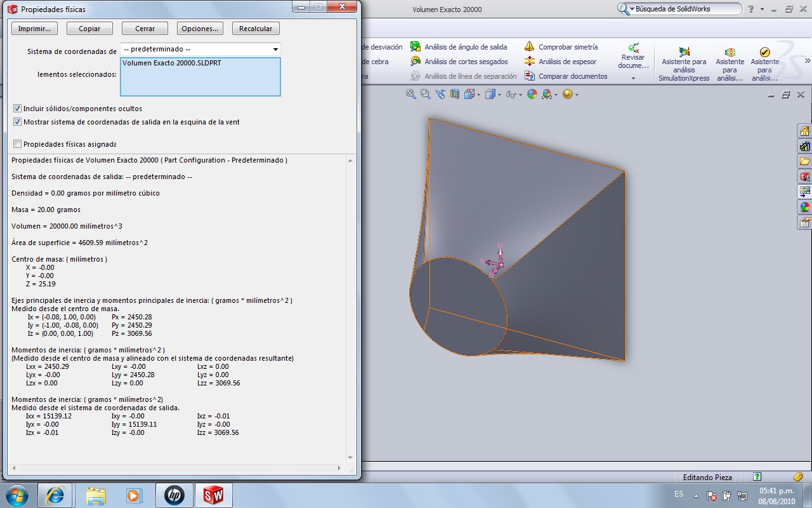Expand Revisar documento dropdown arrow

pos(633,79)
